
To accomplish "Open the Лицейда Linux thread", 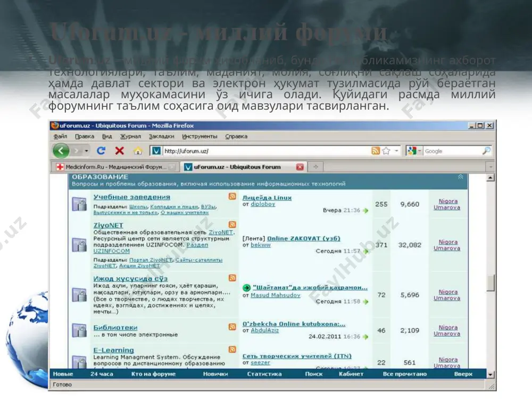I will pos(267,197).
